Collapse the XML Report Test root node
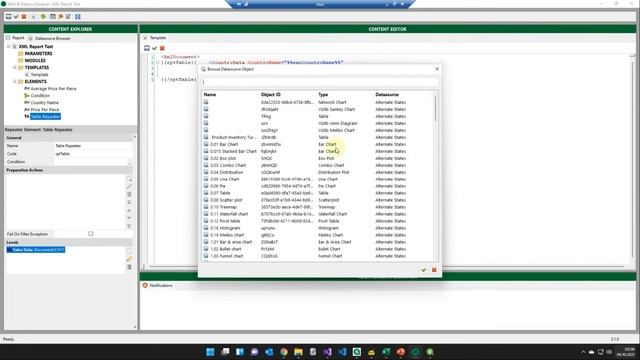This screenshot has width=640, height=360. [x=9, y=47]
